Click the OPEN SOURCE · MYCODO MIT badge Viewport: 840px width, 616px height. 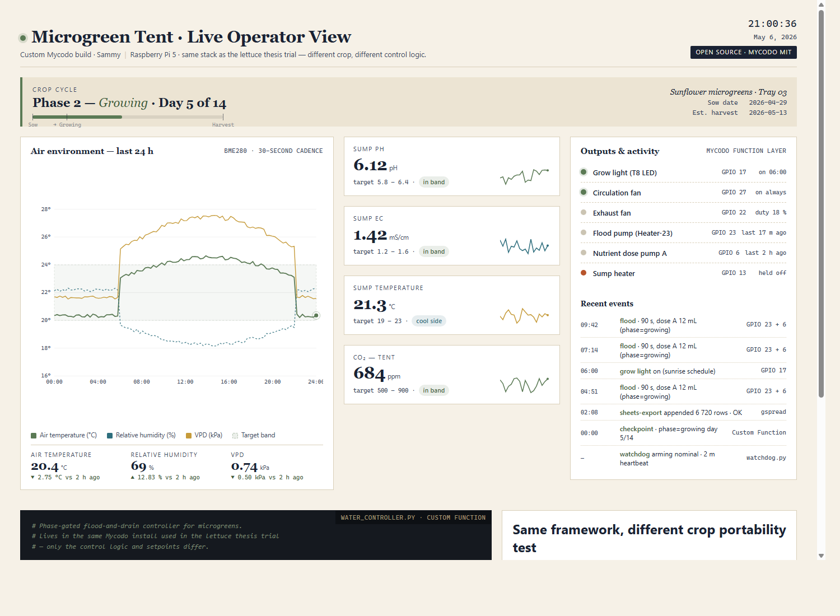coord(744,52)
